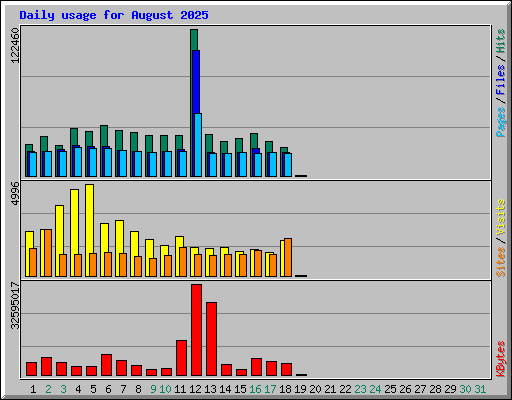This screenshot has width=512, height=400.
Task: Click the orange 'Sites' legend label
Action: coord(500,262)
